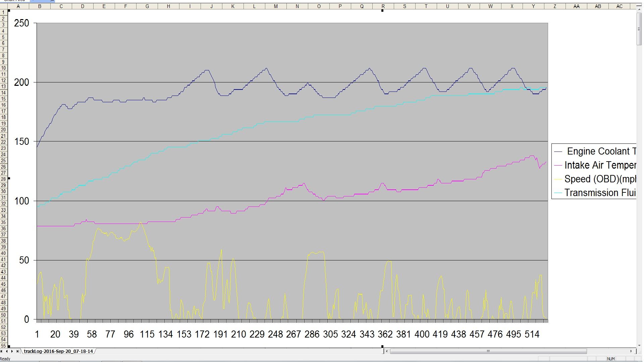Click the chart's bottom-center selection handle
644x362 pixels.
tap(382, 346)
